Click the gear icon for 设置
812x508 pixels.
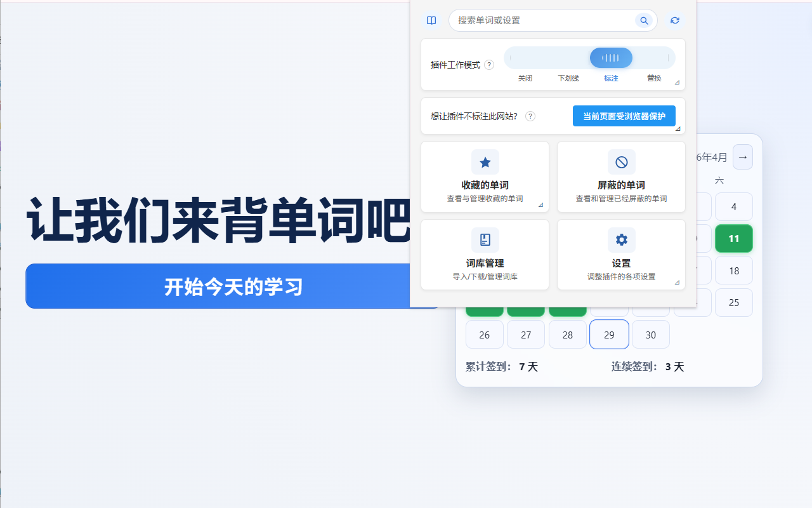click(x=622, y=239)
